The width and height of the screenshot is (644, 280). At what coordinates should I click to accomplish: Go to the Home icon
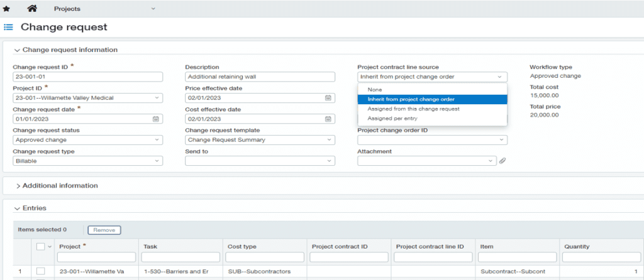31,9
